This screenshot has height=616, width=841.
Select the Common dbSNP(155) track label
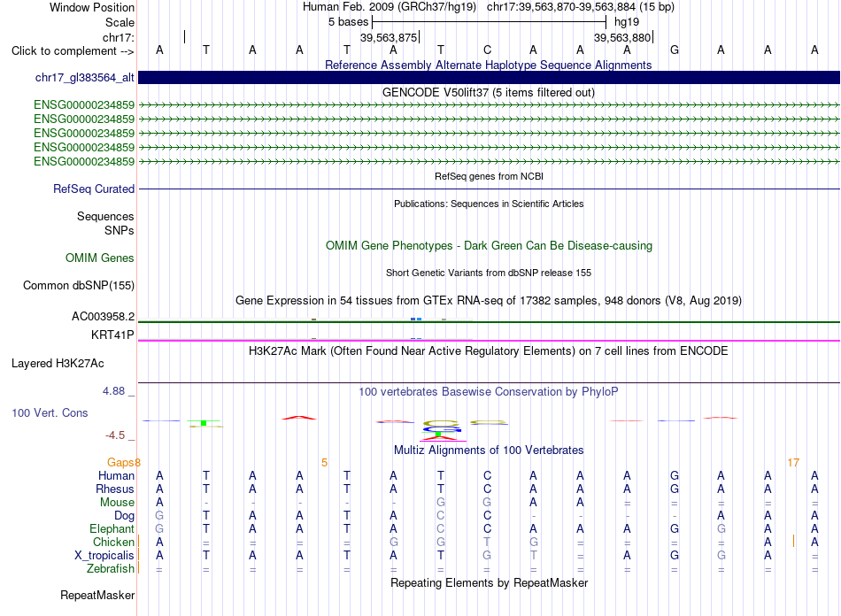(78, 285)
